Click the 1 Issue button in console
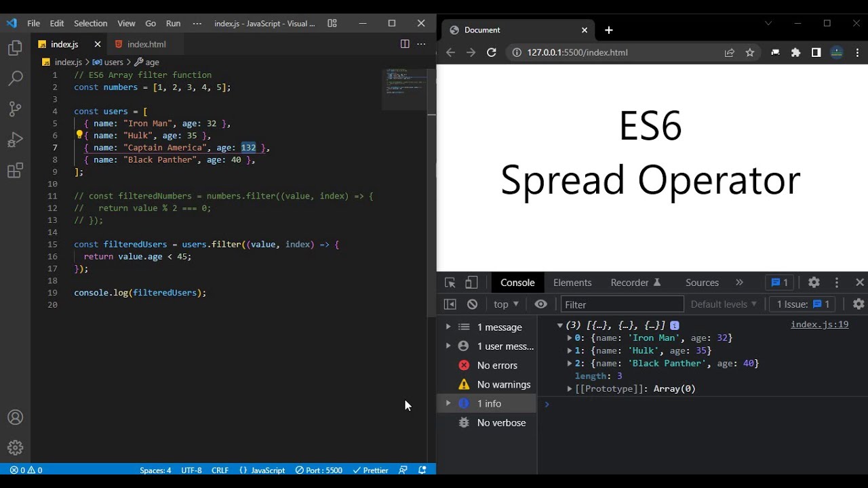Image resolution: width=868 pixels, height=488 pixels. (x=803, y=304)
